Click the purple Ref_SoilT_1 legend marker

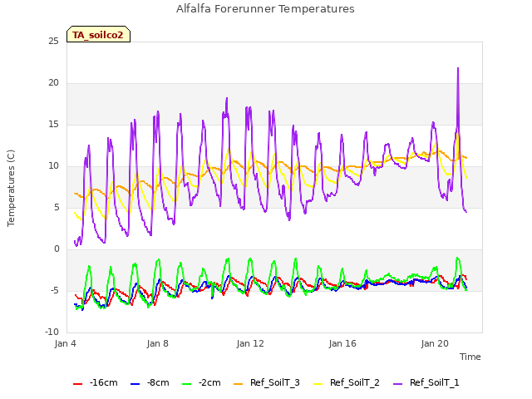click(x=397, y=384)
